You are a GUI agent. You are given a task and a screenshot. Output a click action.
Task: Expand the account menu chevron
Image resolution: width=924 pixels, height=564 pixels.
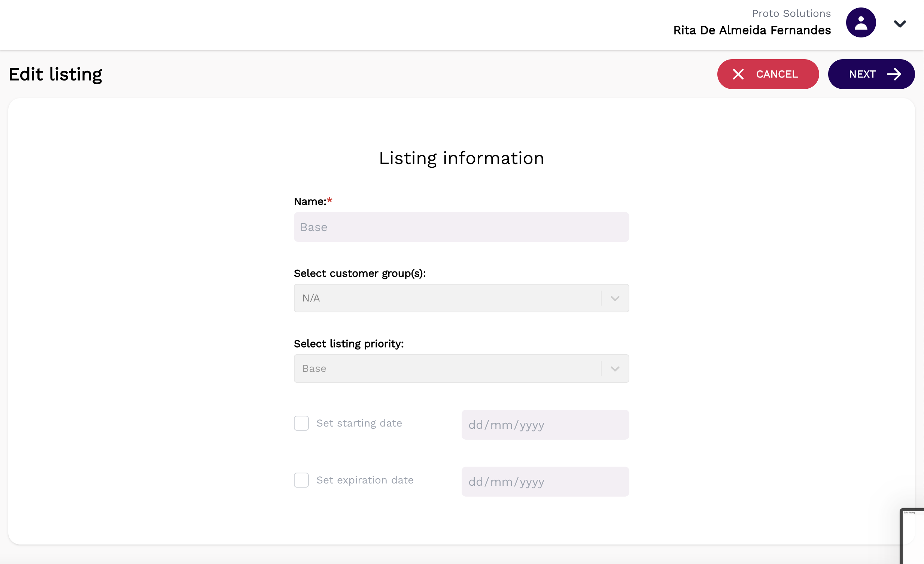900,24
